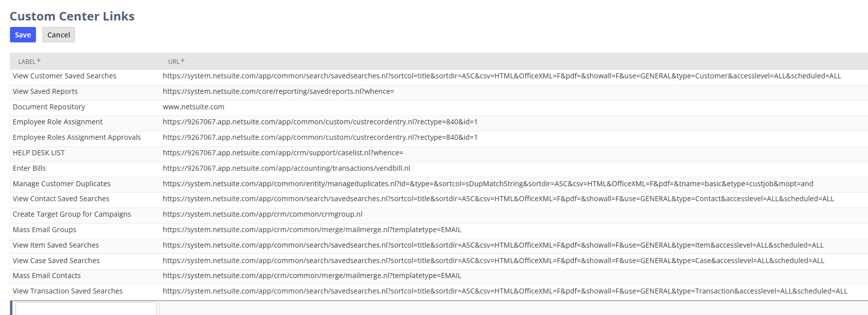Click the vendbill.nl URL cell
Viewport: 868px width, 315px height.
(286, 169)
